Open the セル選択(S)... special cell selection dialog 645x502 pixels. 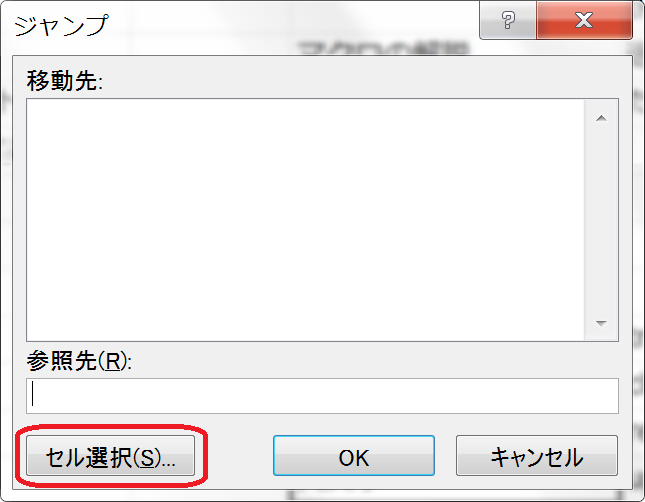[x=110, y=456]
